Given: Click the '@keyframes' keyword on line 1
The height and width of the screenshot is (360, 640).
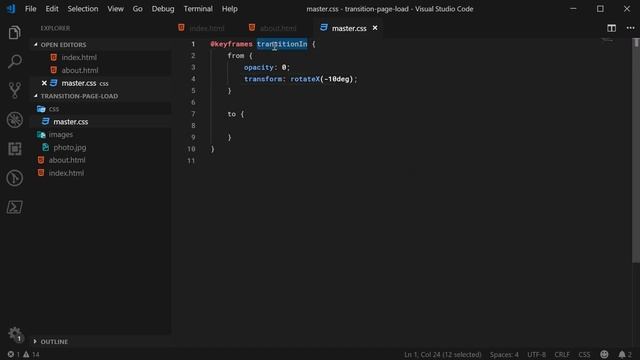Looking at the screenshot, I should click(x=231, y=44).
